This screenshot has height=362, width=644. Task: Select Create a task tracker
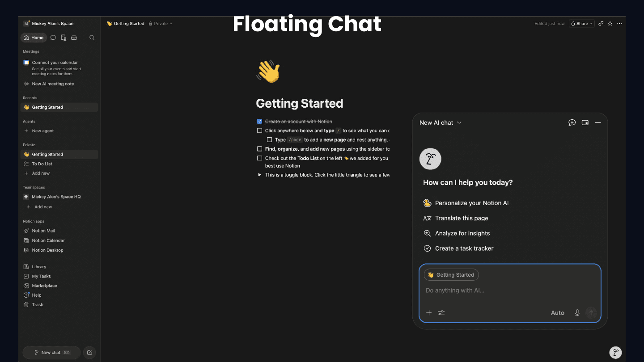(458, 248)
